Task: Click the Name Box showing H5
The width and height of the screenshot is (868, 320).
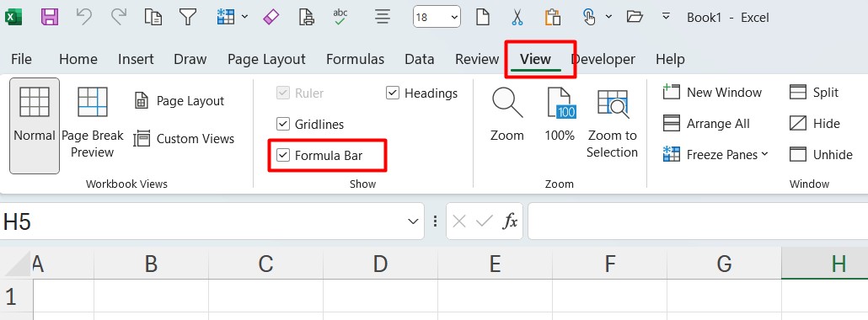Action: [x=202, y=221]
